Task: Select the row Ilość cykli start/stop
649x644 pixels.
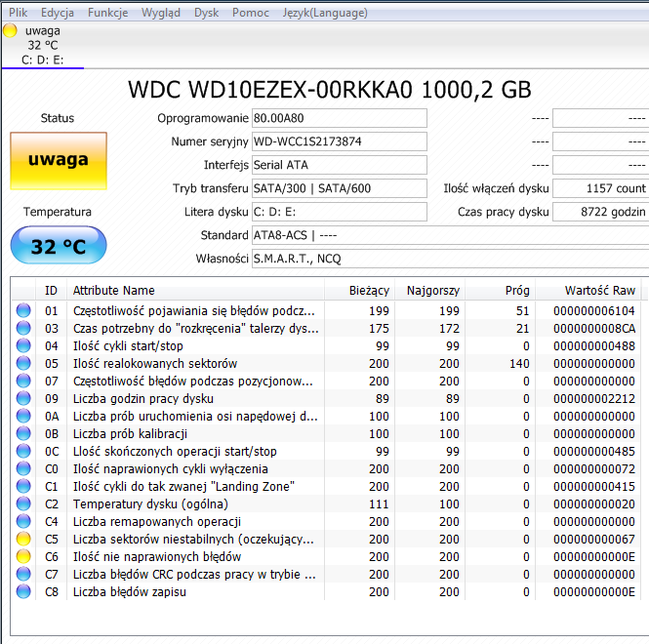Action: tap(327, 345)
